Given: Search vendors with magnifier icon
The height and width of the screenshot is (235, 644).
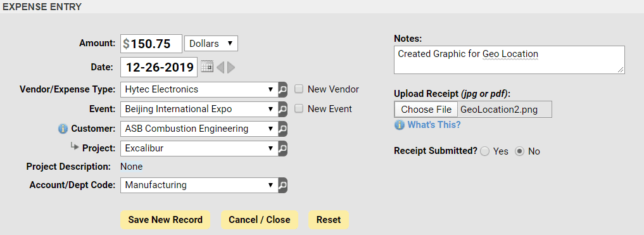Looking at the screenshot, I should click(x=282, y=89).
